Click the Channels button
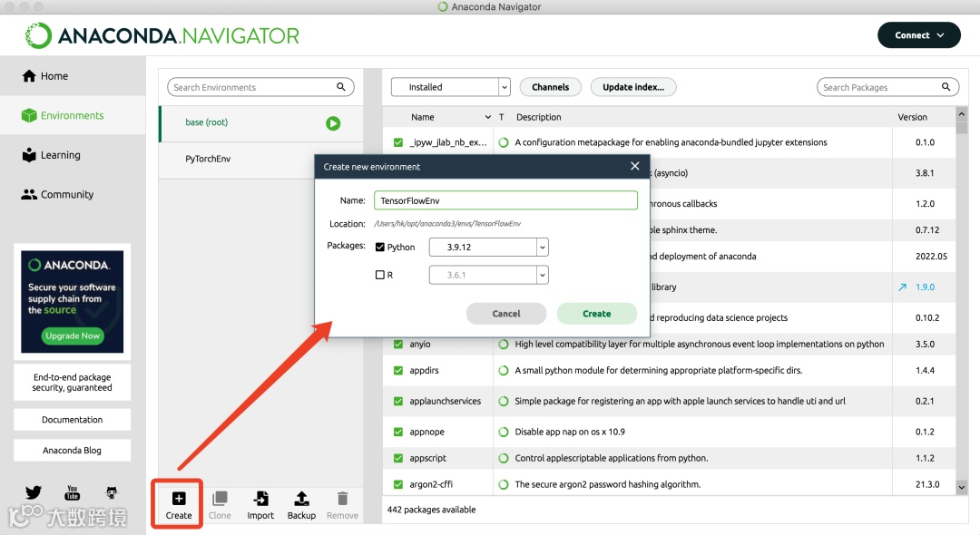This screenshot has width=980, height=535. click(x=551, y=87)
